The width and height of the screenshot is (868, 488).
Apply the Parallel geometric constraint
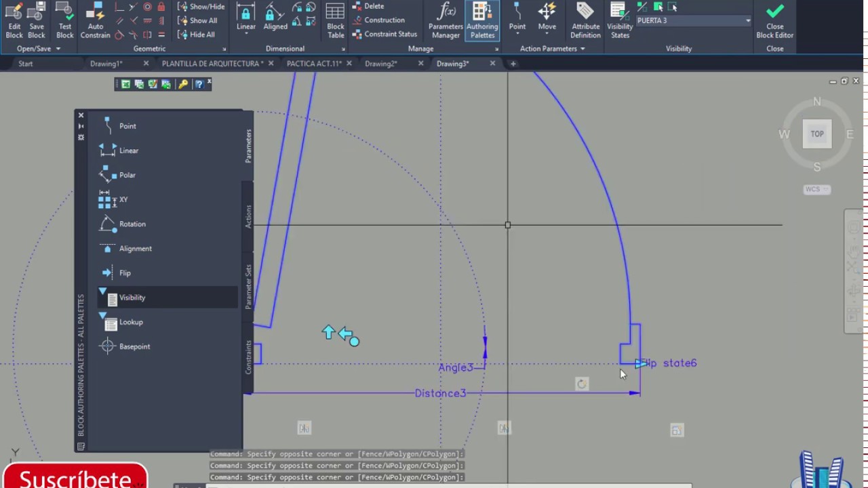click(x=119, y=20)
